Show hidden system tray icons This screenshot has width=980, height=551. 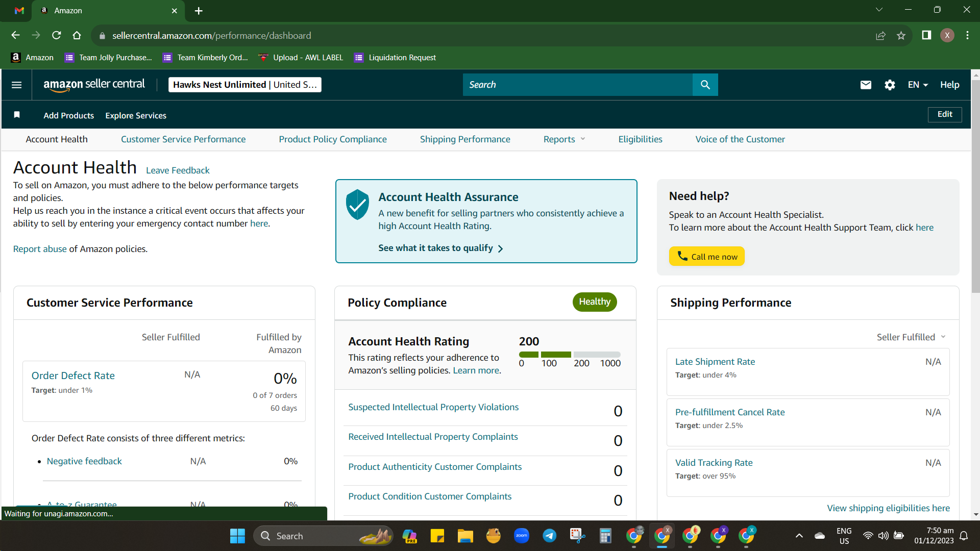pyautogui.click(x=799, y=536)
